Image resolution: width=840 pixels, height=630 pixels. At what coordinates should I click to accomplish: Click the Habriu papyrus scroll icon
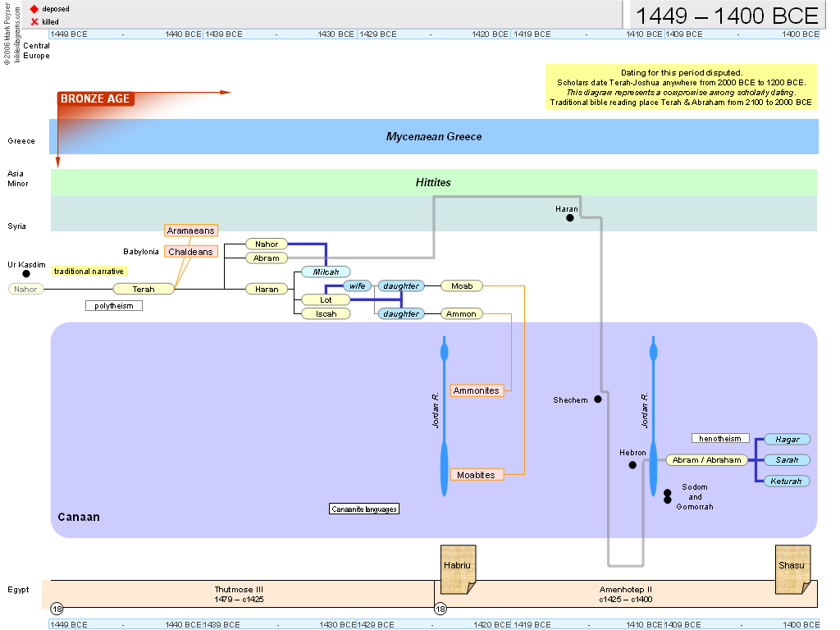click(x=458, y=568)
